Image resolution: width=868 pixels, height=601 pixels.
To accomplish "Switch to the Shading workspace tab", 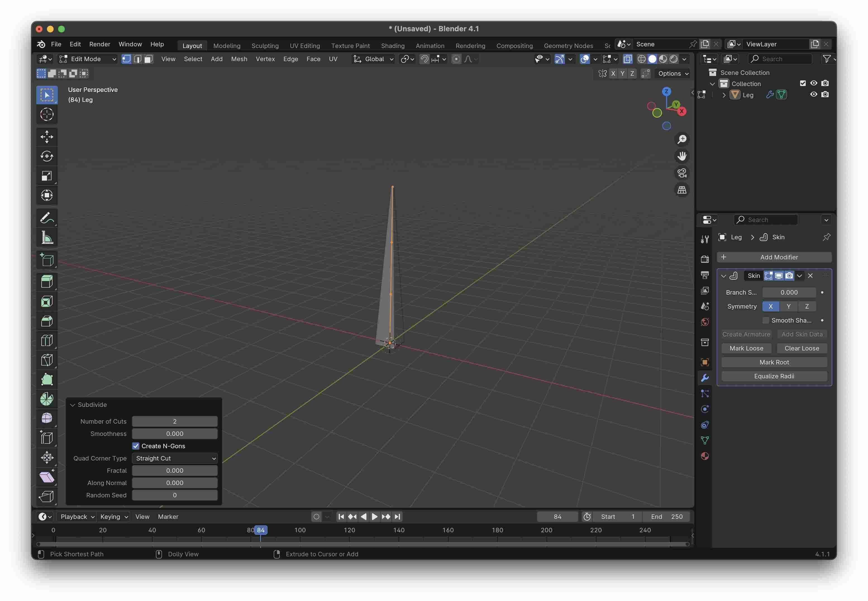I will 393,46.
